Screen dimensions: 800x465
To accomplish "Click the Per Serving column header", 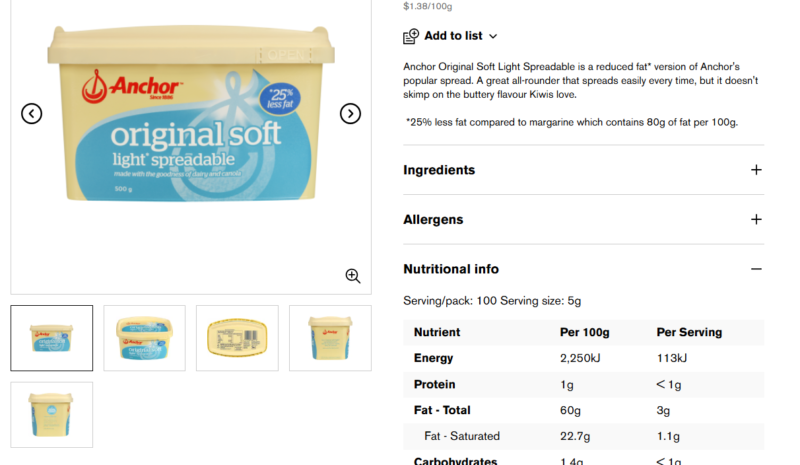I will pos(689,332).
